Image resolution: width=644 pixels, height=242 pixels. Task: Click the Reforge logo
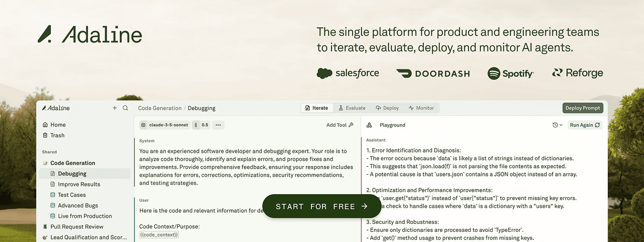pos(577,73)
